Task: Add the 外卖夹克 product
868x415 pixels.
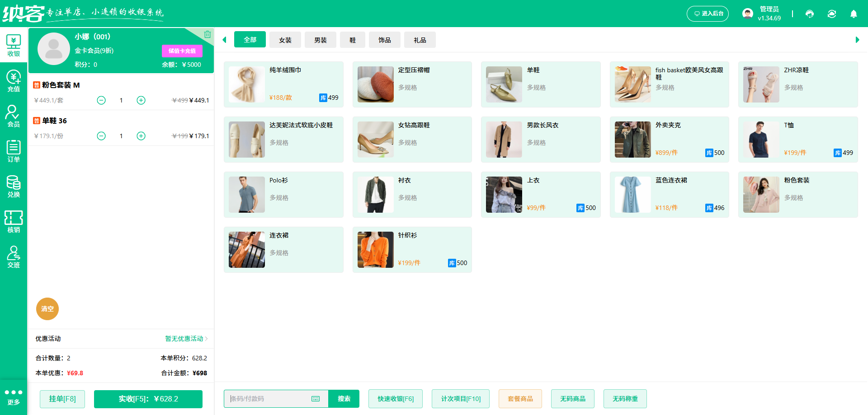Action: tap(670, 140)
